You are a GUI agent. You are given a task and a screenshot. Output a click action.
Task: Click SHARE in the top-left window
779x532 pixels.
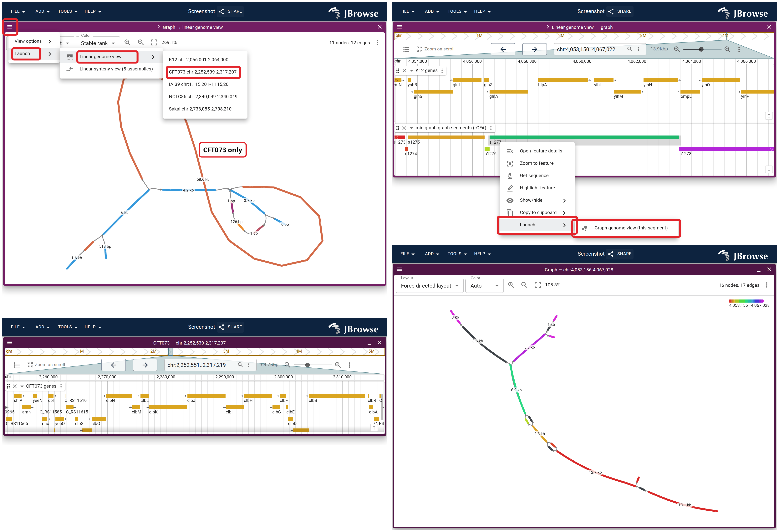click(231, 11)
